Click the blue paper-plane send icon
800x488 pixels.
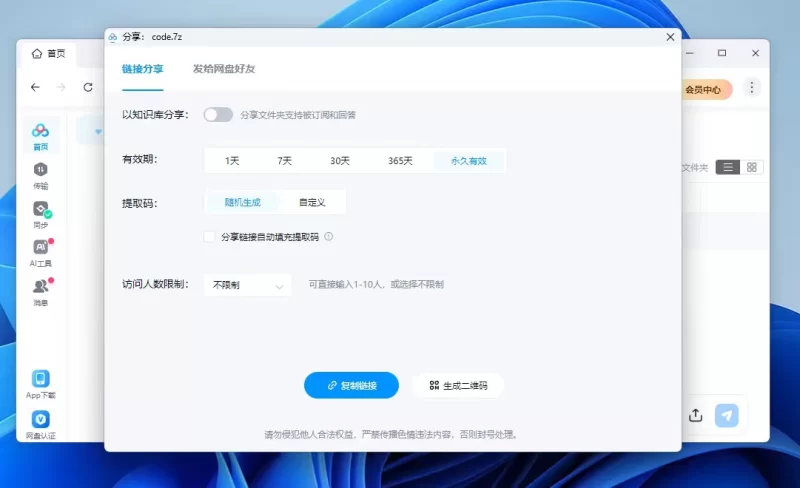click(x=727, y=416)
